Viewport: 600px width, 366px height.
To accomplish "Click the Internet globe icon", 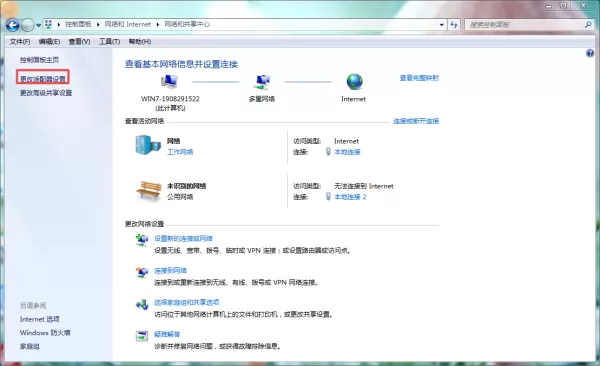I will tap(354, 82).
